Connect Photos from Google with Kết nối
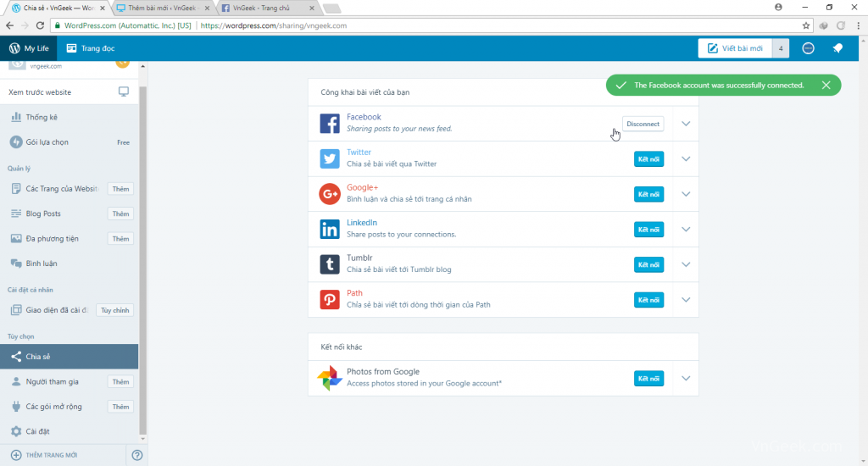This screenshot has width=868, height=466. 648,379
